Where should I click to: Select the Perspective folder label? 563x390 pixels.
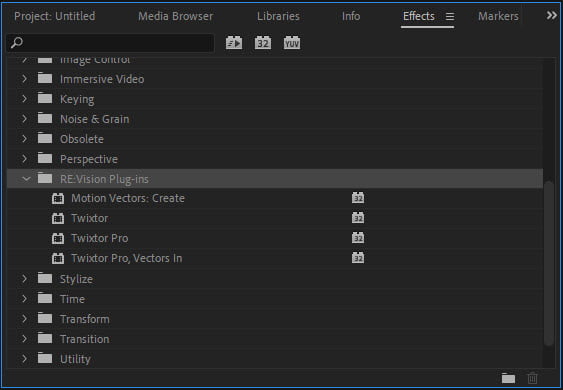click(89, 159)
